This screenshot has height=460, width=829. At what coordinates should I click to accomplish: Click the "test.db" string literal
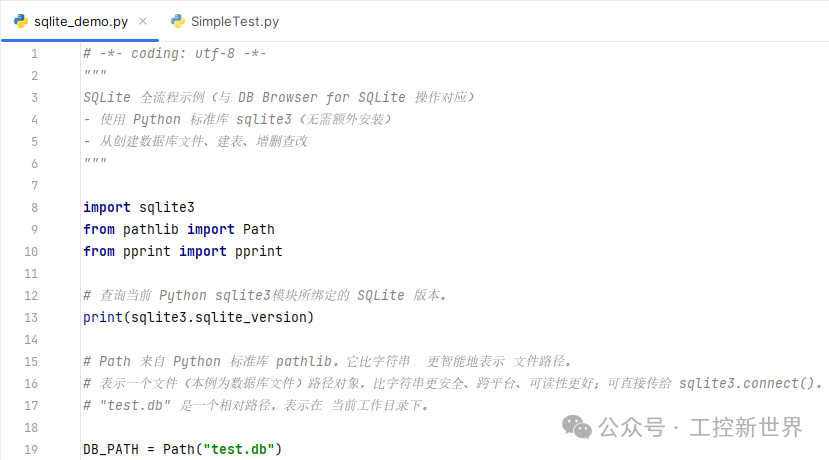pos(239,449)
